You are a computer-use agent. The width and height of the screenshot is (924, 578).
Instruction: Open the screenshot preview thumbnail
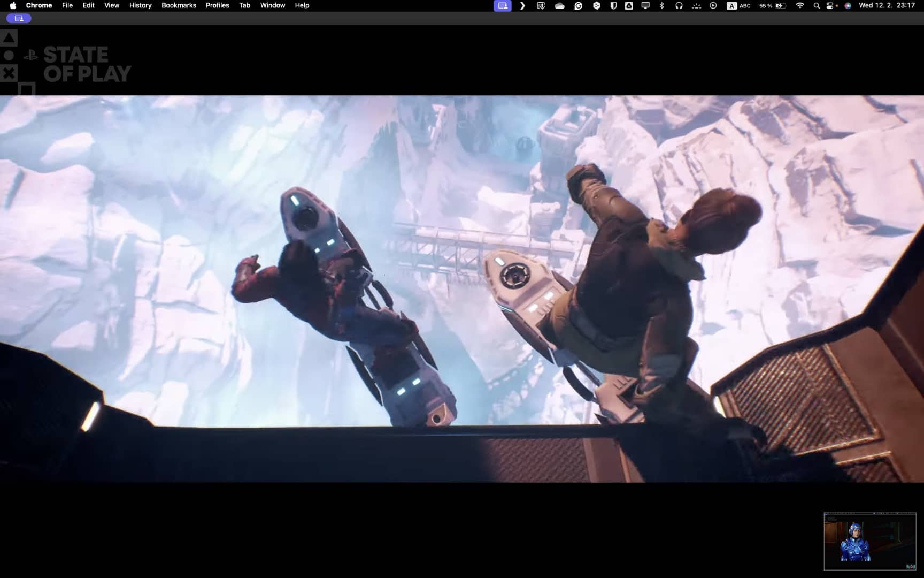[870, 541]
